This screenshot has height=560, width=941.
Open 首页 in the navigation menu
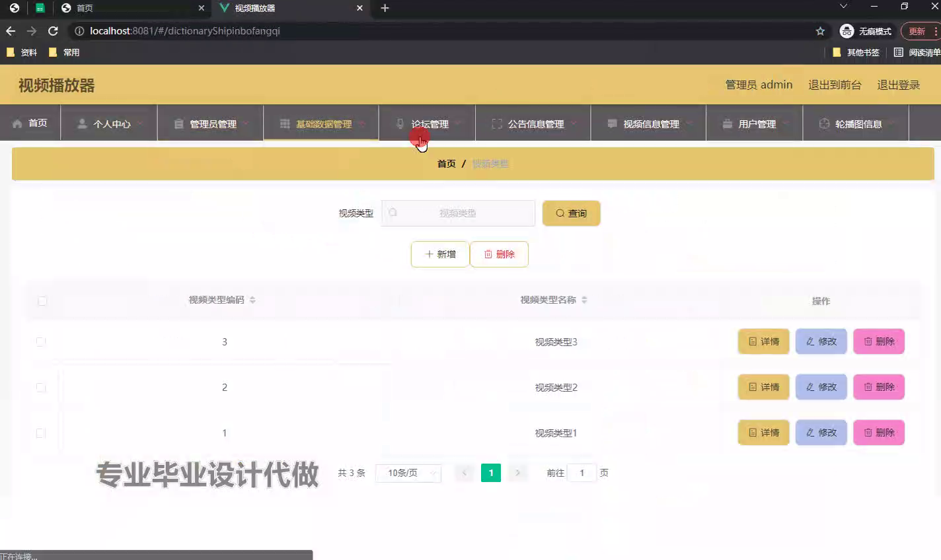(x=30, y=123)
